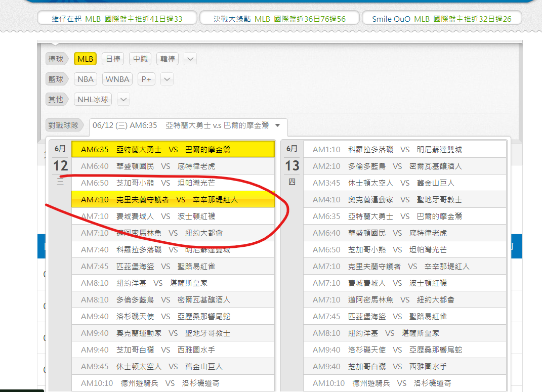The height and width of the screenshot is (392, 542).
Task: Pick June 12 AM7:45 匹茲堡海盜 VS 聖路易紅雀
Action: pyautogui.click(x=173, y=266)
